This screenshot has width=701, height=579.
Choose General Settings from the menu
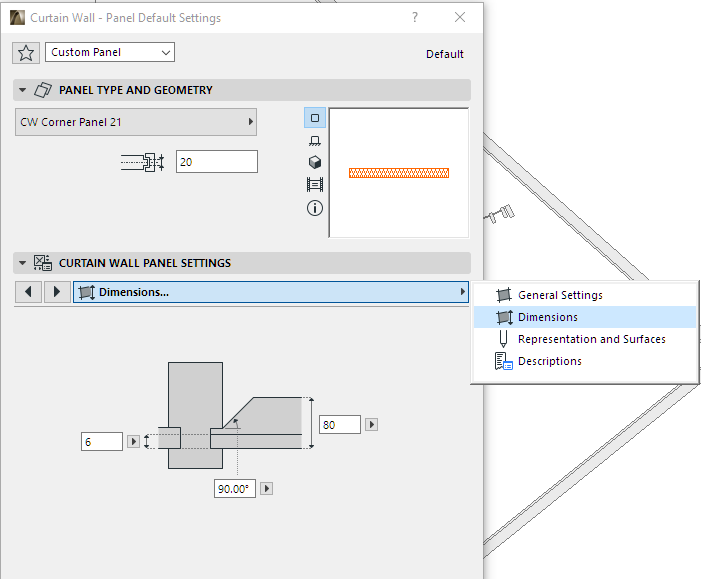point(560,295)
